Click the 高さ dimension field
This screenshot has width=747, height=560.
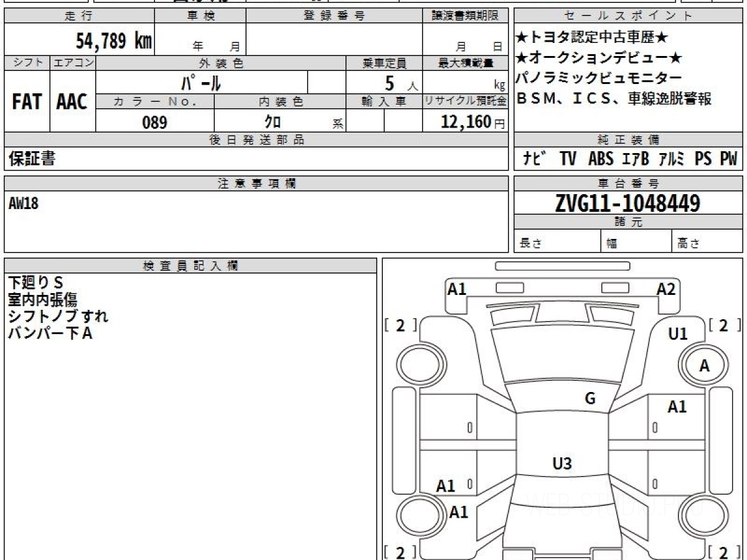[708, 241]
